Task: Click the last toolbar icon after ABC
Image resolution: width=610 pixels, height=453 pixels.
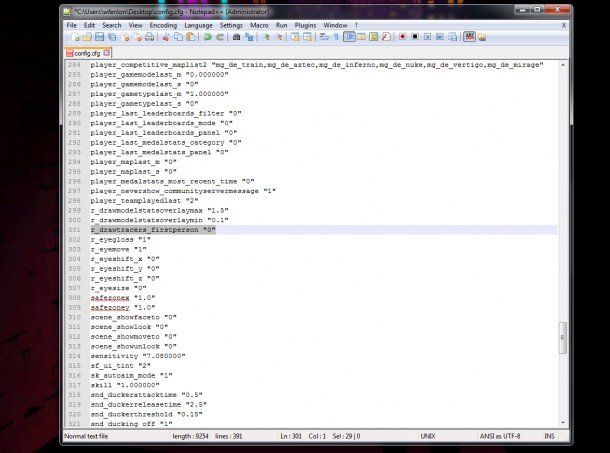Action: coord(482,37)
